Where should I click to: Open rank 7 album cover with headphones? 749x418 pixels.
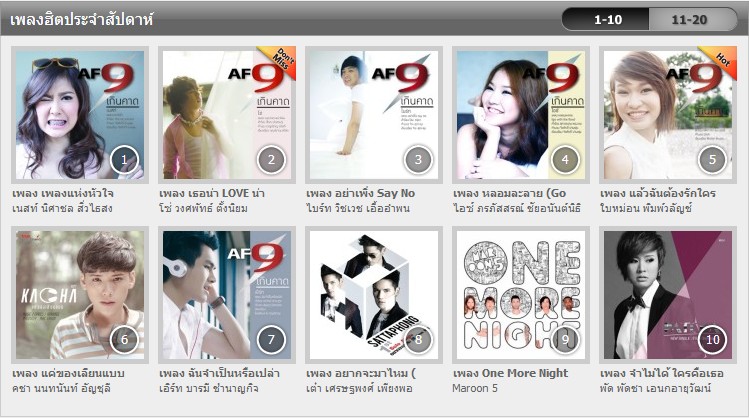point(227,295)
